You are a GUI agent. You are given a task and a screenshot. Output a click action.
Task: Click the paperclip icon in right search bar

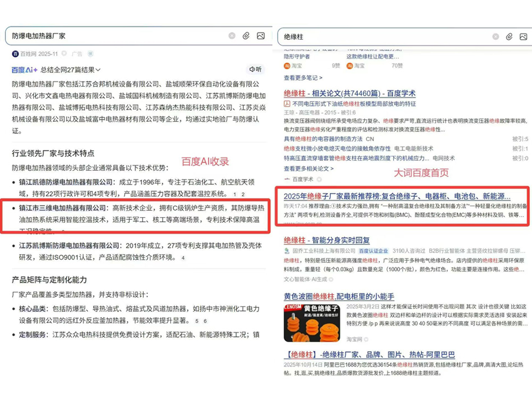pyautogui.click(x=509, y=37)
